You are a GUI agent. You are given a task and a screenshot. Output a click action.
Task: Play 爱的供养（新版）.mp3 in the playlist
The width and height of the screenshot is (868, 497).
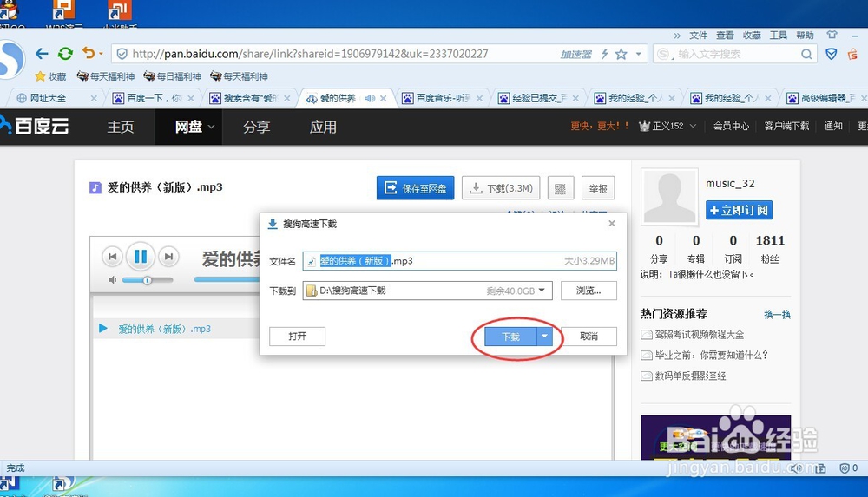point(164,329)
